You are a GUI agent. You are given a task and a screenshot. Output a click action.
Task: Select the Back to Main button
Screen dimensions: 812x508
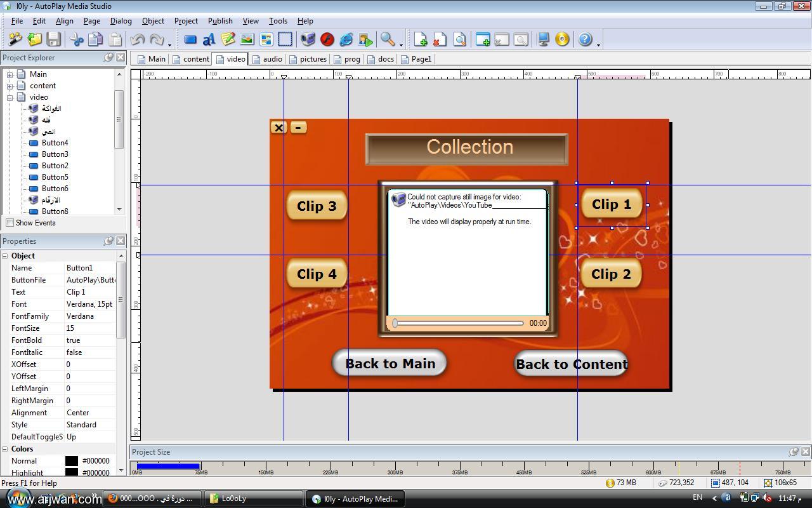point(390,363)
